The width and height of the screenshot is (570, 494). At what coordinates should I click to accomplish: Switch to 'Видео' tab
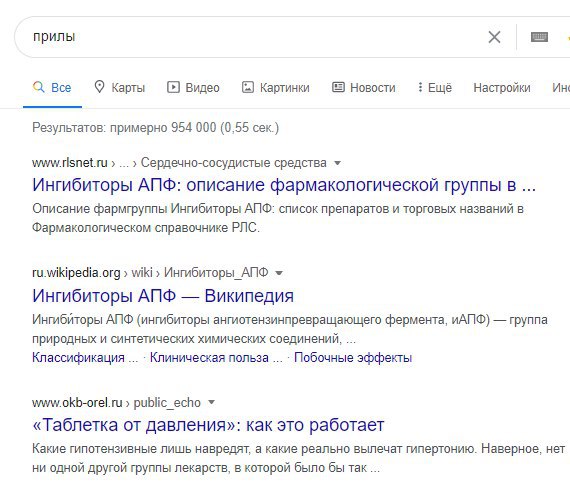(193, 88)
